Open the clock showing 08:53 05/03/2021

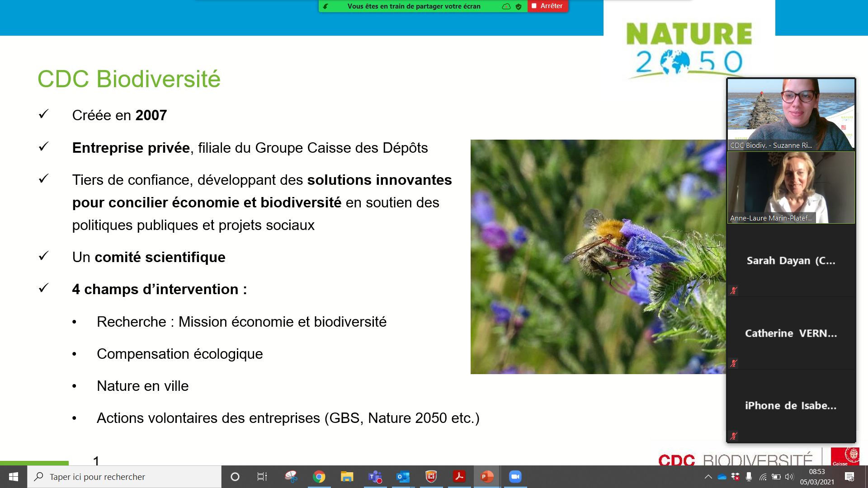[817, 477]
